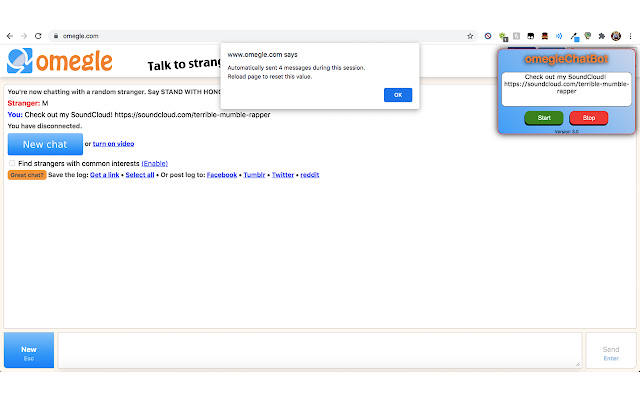640x400 pixels.
Task: Click the 'You have disconnected.' status line
Action: pyautogui.click(x=44, y=126)
